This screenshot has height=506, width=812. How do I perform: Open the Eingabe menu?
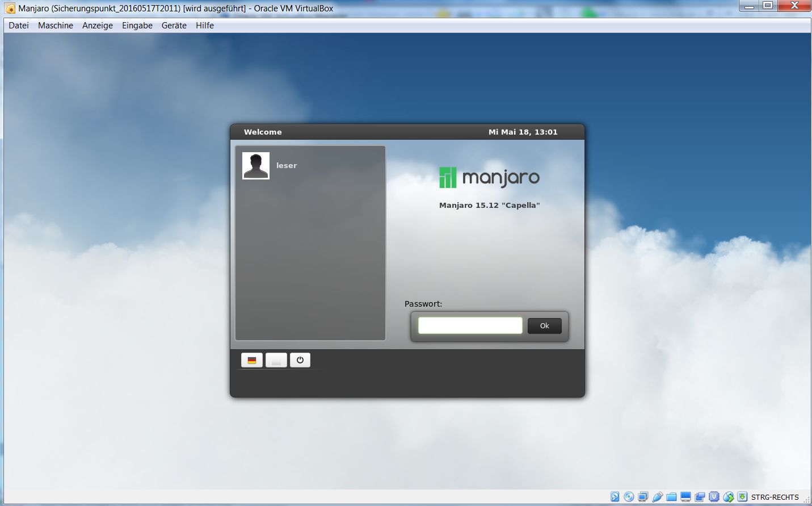137,26
